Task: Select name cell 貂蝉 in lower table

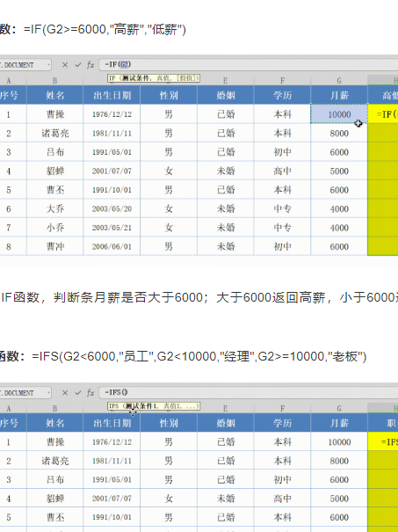Action: (55, 499)
